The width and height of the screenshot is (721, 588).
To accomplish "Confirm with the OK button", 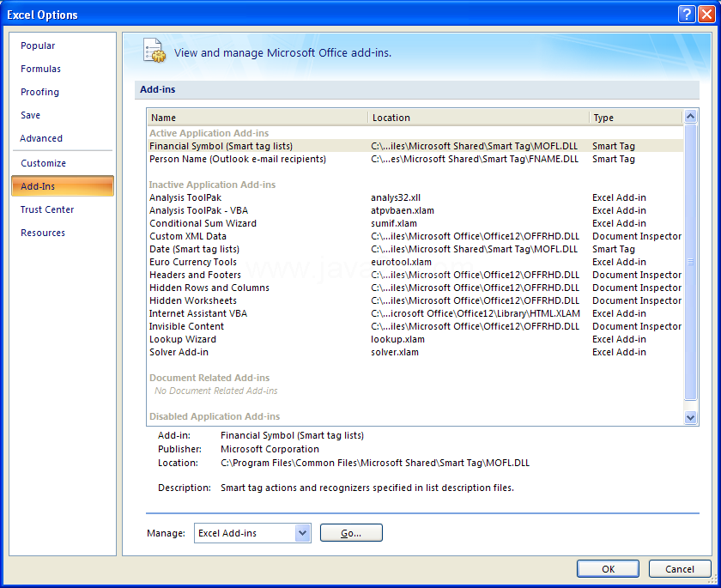I will [608, 569].
